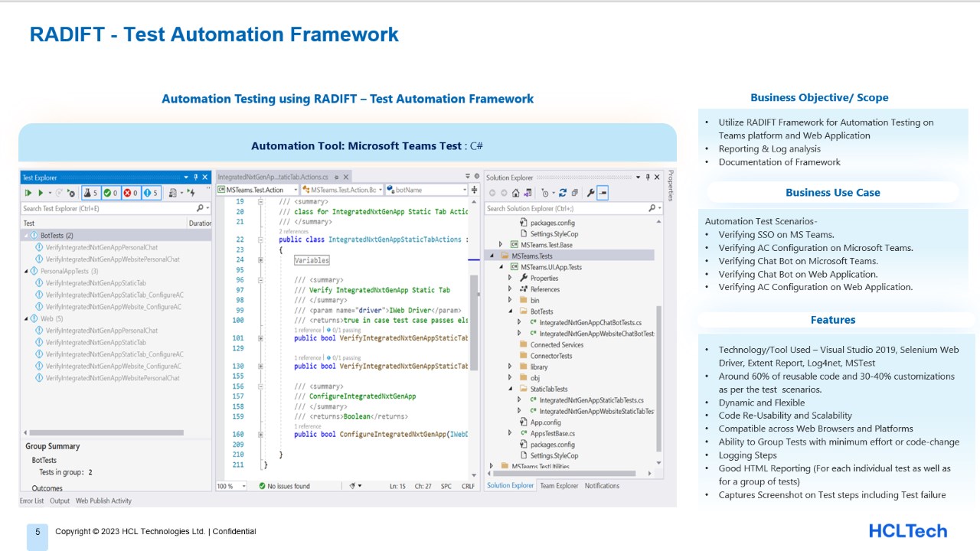Expand the MSTeams.Test.Base project
Image resolution: width=980 pixels, height=551 pixels.
click(501, 245)
